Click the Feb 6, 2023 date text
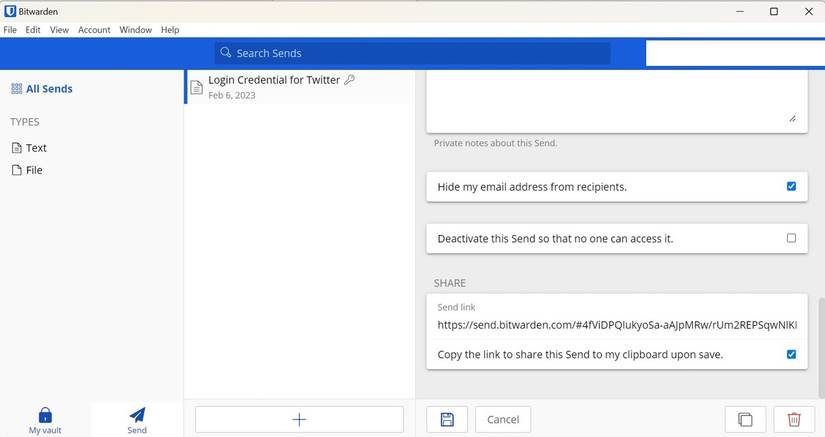825x437 pixels. pyautogui.click(x=232, y=95)
